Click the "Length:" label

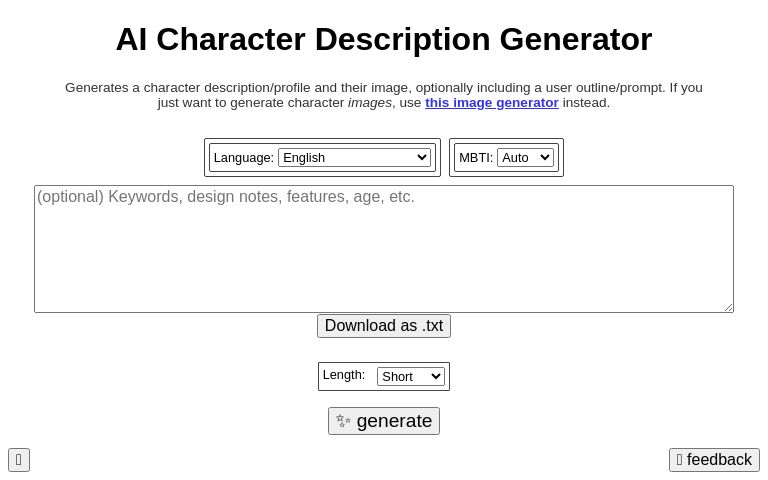tap(343, 375)
